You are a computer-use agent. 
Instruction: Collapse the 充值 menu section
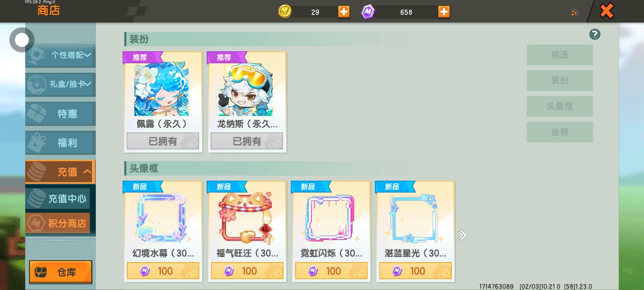point(60,172)
